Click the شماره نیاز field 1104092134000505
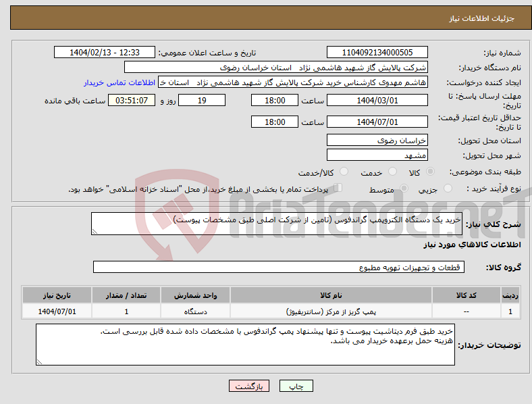The image size is (532, 404). (x=377, y=52)
